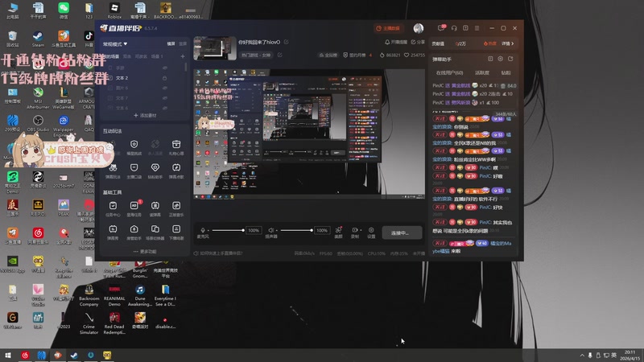644x362 pixels.
Task: Open 录制 options dropdown arrow
Action: coord(361,230)
